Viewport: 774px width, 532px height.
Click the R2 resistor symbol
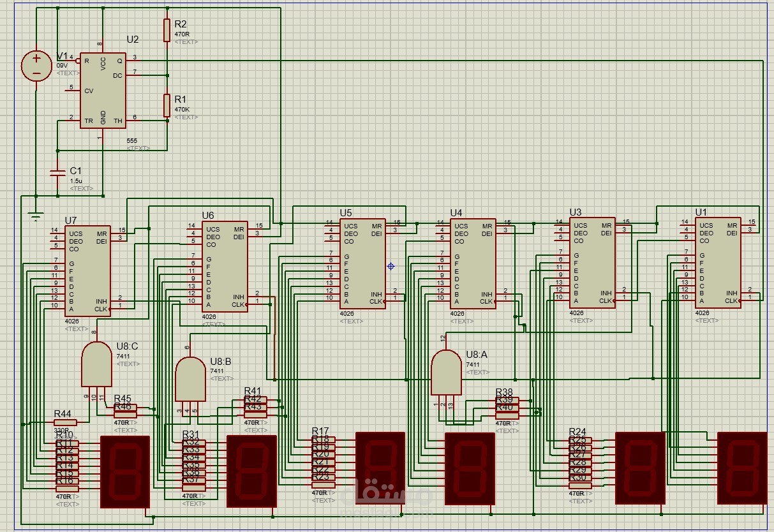tap(167, 30)
